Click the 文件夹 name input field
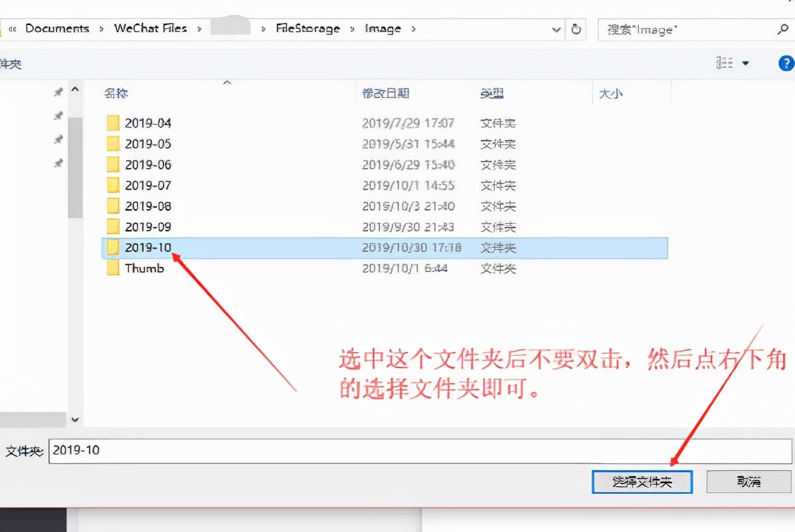This screenshot has height=532, width=795. [420, 451]
